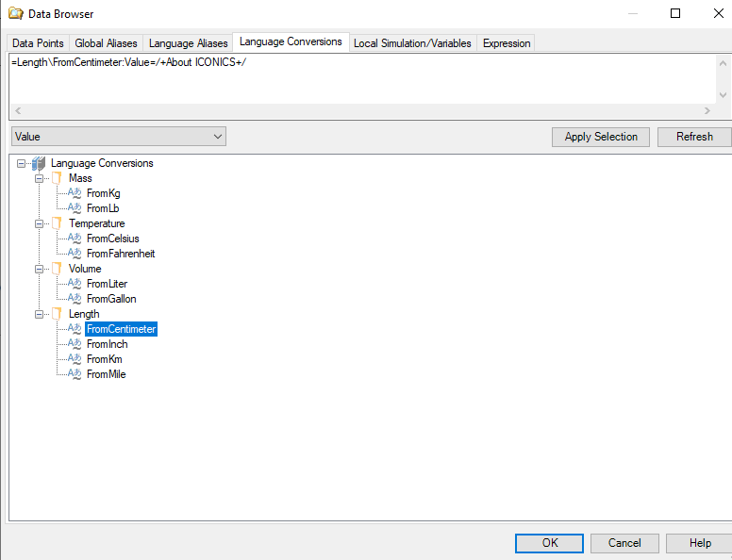Screen dimensions: 732x560
Task: Switch to the Global Aliases tab
Action: 106,43
